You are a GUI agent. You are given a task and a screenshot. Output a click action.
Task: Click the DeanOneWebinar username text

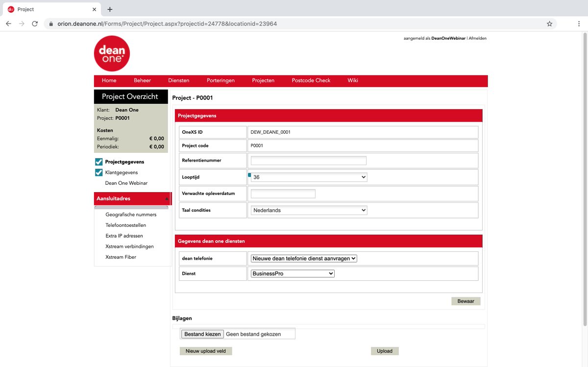click(x=448, y=38)
